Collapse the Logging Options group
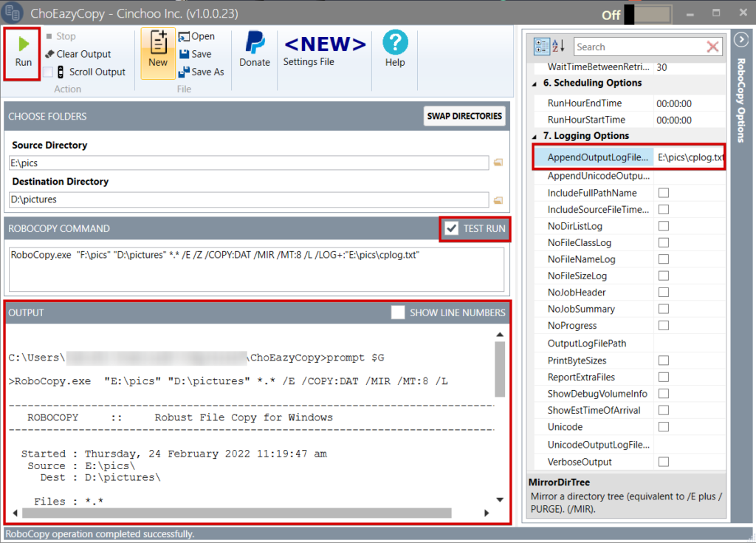Screen dimensions: 756x543 point(535,135)
